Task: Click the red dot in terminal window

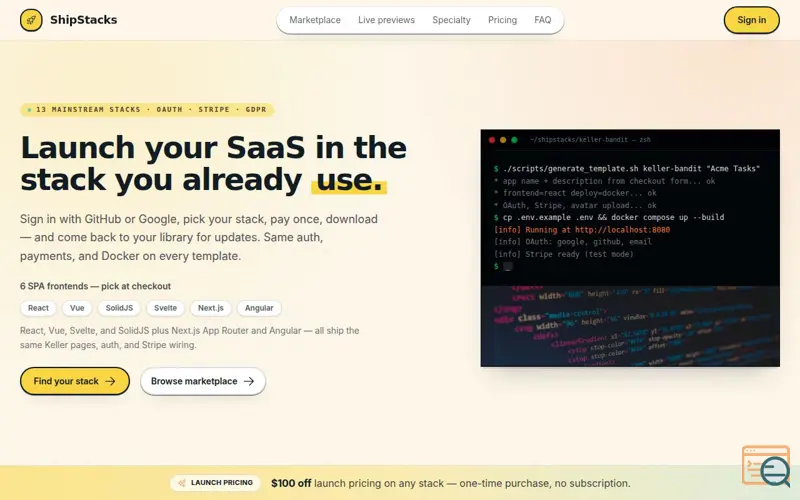Action: point(492,140)
